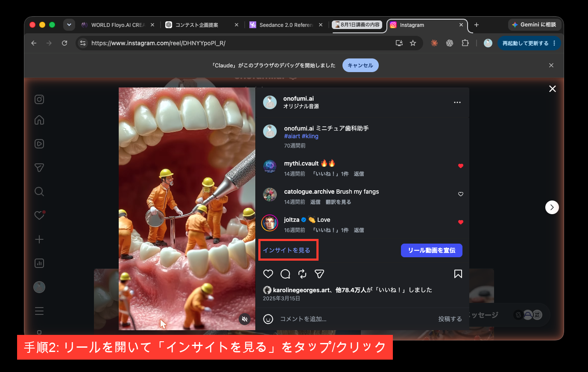This screenshot has height=372, width=588.
Task: Click karolinegeorges.art username in likes line
Action: (x=301, y=290)
